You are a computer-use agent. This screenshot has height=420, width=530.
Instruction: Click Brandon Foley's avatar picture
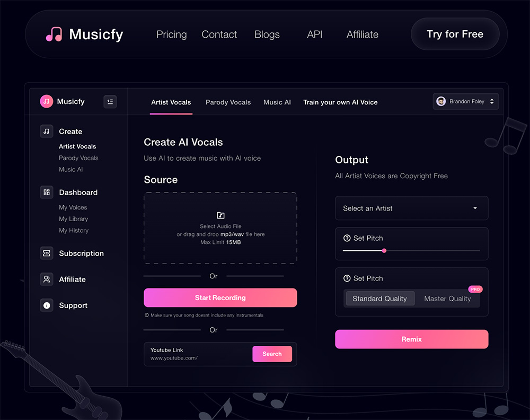pos(441,101)
